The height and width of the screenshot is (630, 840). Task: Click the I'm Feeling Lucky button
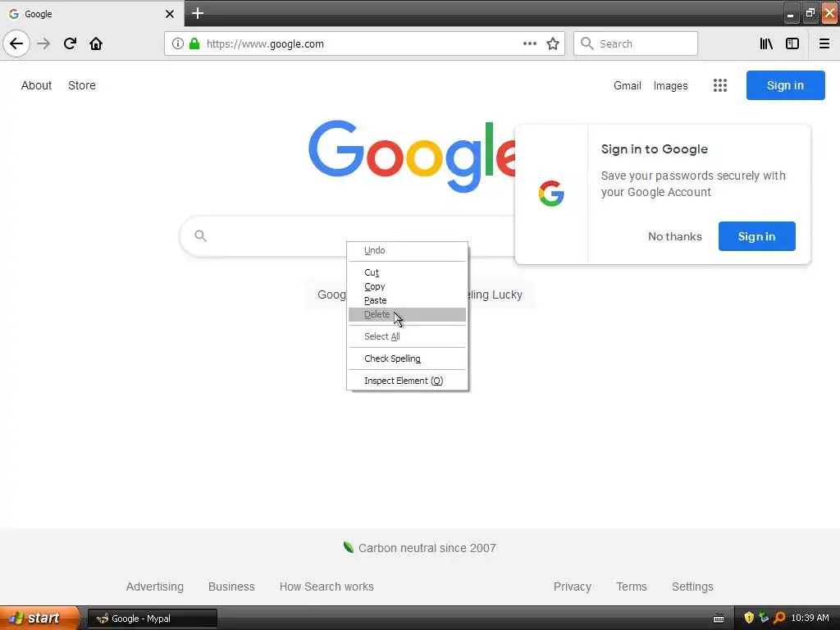pos(502,294)
